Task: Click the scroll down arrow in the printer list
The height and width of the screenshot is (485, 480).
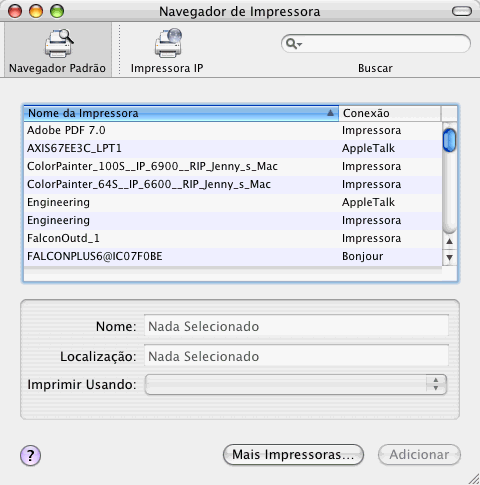Action: [449, 257]
